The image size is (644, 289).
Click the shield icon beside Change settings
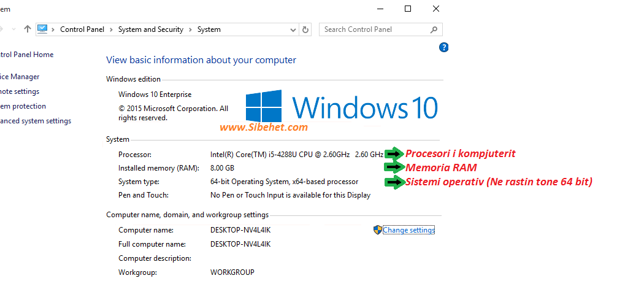[x=377, y=230]
